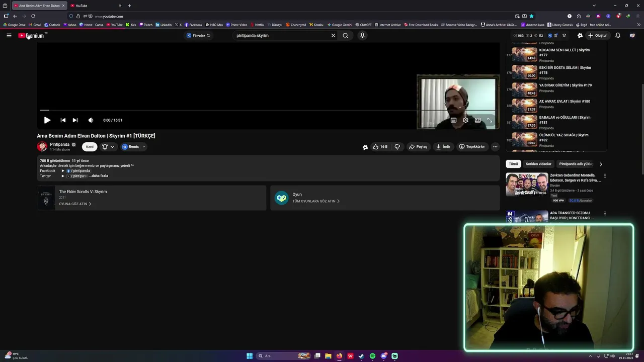The width and height of the screenshot is (644, 362).
Task: Send thanks via Teşekkürler button
Action: (472, 147)
